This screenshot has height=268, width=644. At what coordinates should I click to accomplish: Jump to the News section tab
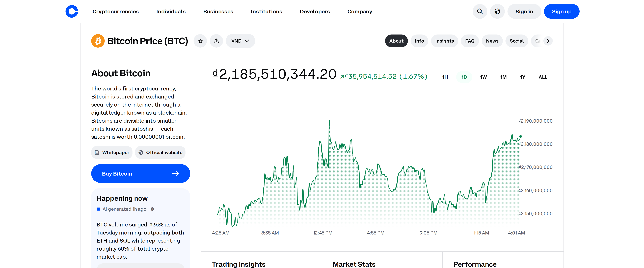[x=492, y=41]
